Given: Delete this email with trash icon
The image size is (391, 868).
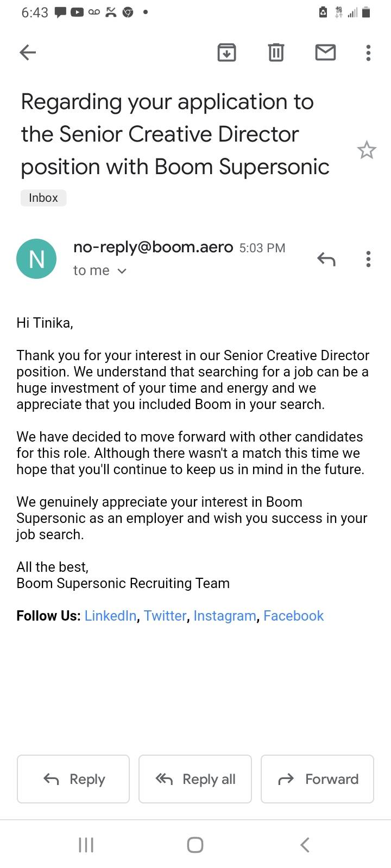Looking at the screenshot, I should pyautogui.click(x=276, y=52).
